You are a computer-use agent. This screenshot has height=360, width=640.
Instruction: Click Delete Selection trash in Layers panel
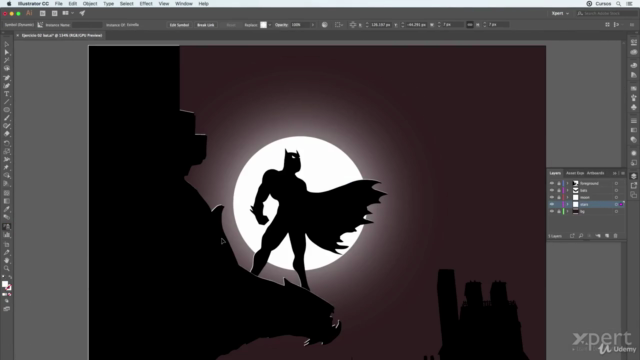[616, 236]
